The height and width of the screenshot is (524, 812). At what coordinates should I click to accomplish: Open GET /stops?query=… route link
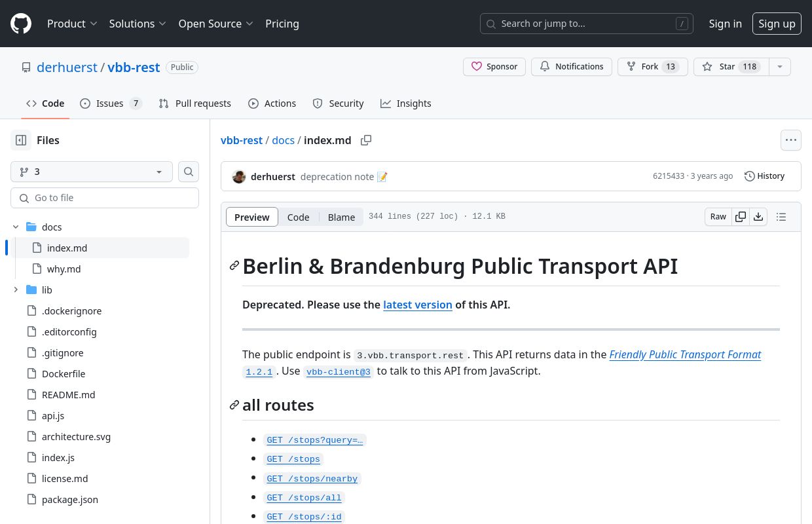(314, 440)
